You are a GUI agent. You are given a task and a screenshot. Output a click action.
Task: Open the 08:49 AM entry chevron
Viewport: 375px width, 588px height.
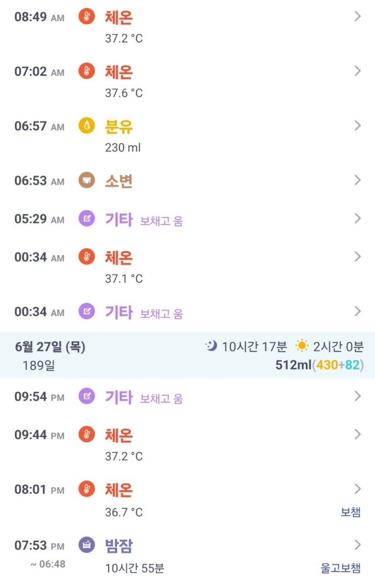coord(358,17)
